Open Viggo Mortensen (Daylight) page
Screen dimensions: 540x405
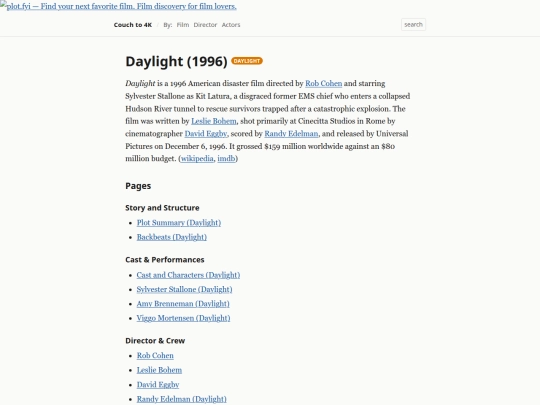(x=183, y=318)
